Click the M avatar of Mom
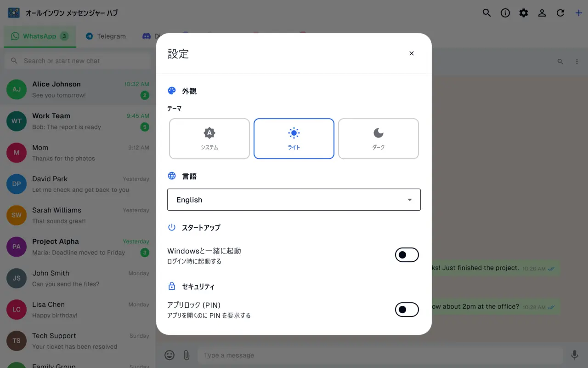The height and width of the screenshot is (368, 588). coord(17,153)
